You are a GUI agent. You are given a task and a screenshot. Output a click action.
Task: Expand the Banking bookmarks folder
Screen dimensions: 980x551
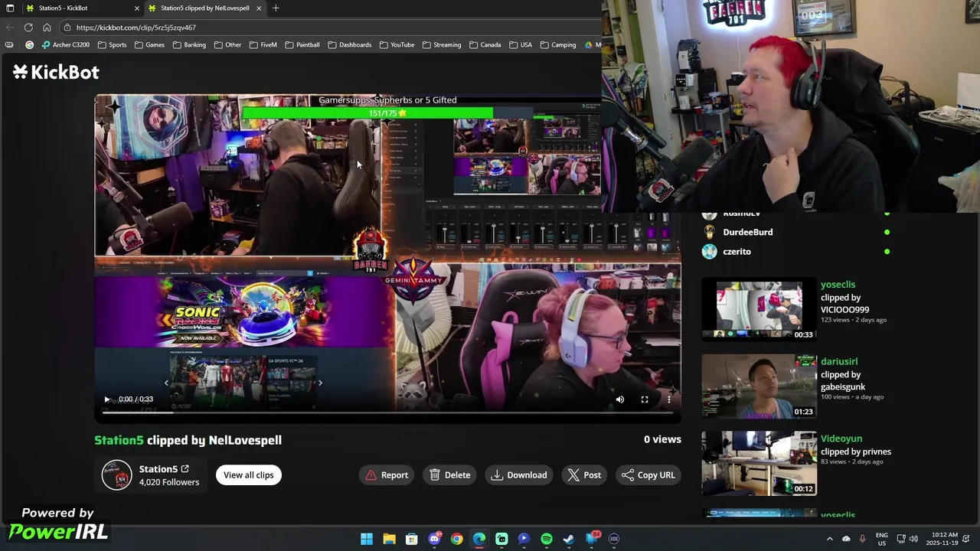[189, 45]
